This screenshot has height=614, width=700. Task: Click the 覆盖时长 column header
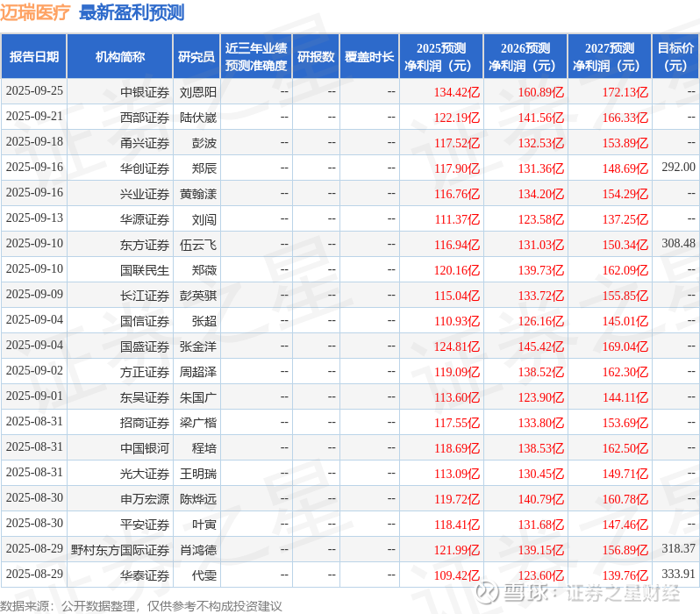coord(369,56)
